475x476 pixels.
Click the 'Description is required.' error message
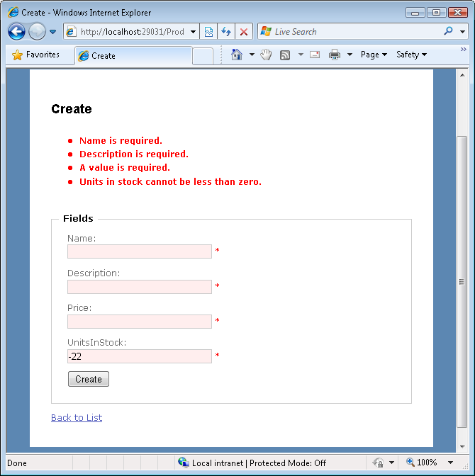[x=134, y=154]
